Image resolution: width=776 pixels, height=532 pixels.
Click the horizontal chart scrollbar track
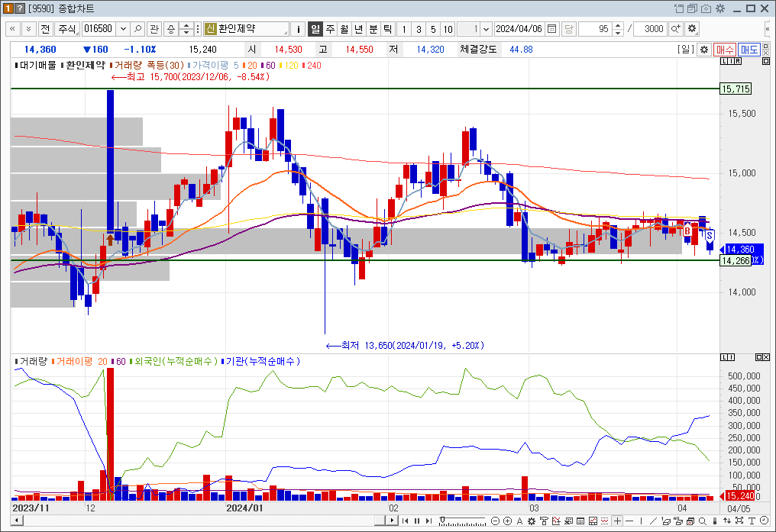[x=198, y=520]
